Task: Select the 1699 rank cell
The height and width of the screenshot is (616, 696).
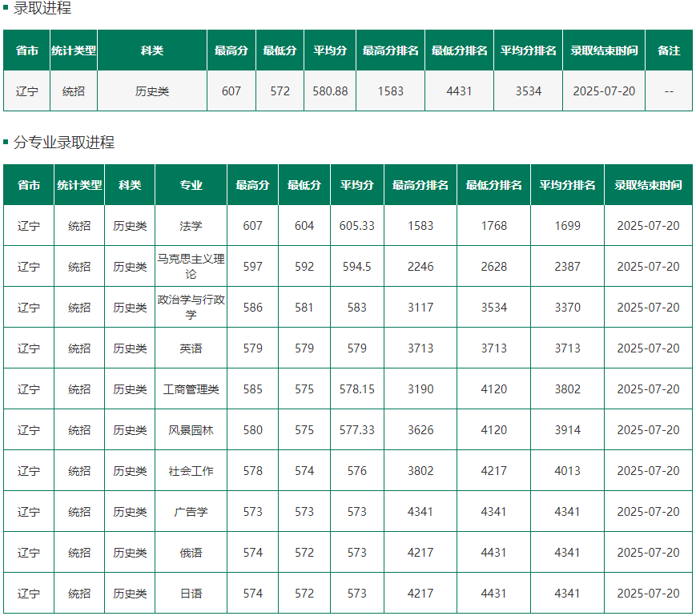Action: [567, 226]
